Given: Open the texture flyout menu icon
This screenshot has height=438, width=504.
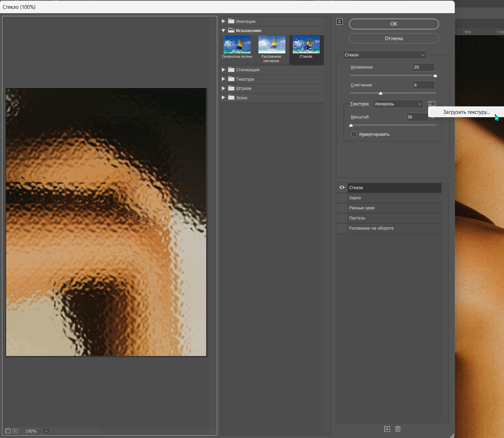Looking at the screenshot, I should pos(432,104).
